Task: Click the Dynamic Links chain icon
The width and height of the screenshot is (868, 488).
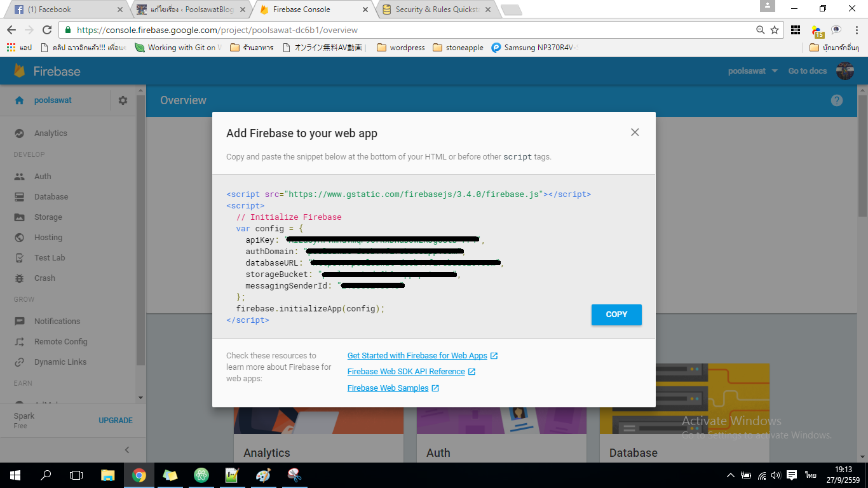Action: (20, 362)
